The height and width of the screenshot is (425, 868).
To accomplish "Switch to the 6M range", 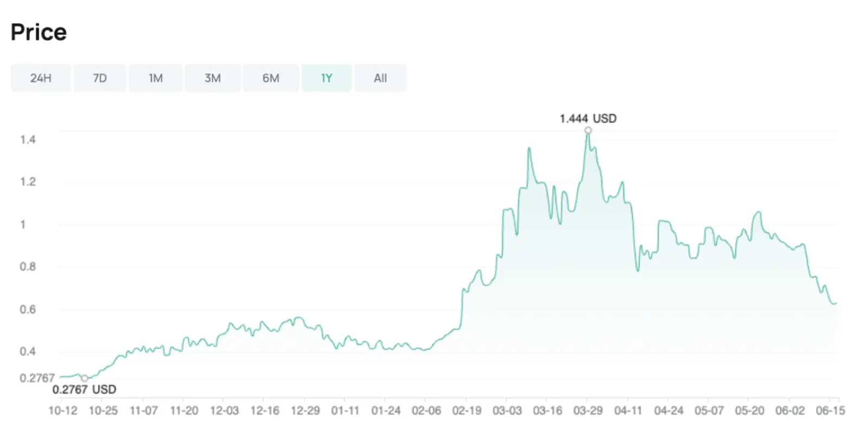I will tap(271, 78).
